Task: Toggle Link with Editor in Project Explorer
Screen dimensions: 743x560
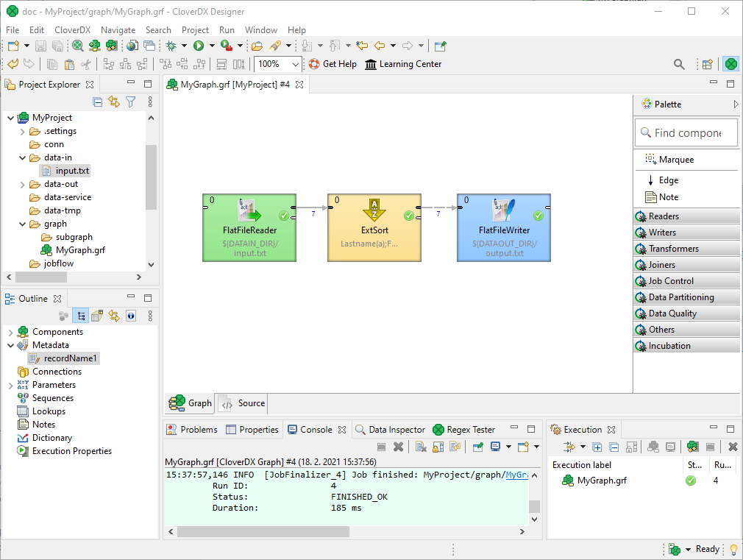Action: click(114, 102)
